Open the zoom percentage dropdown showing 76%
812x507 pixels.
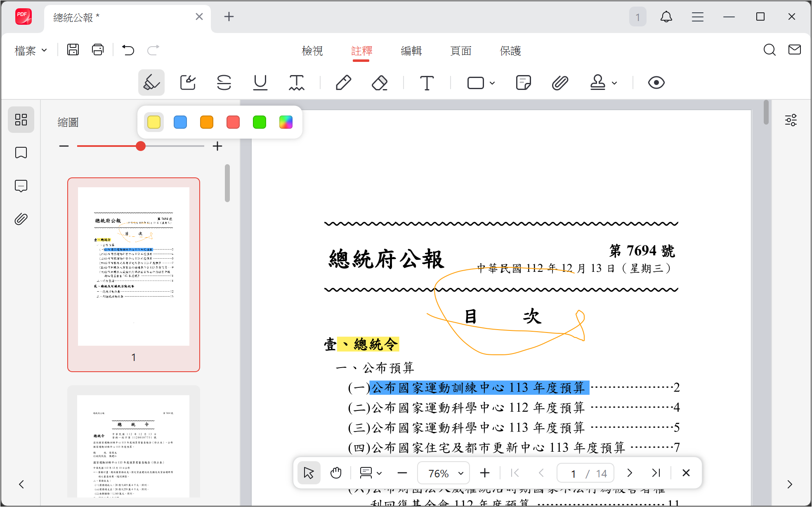click(x=444, y=473)
